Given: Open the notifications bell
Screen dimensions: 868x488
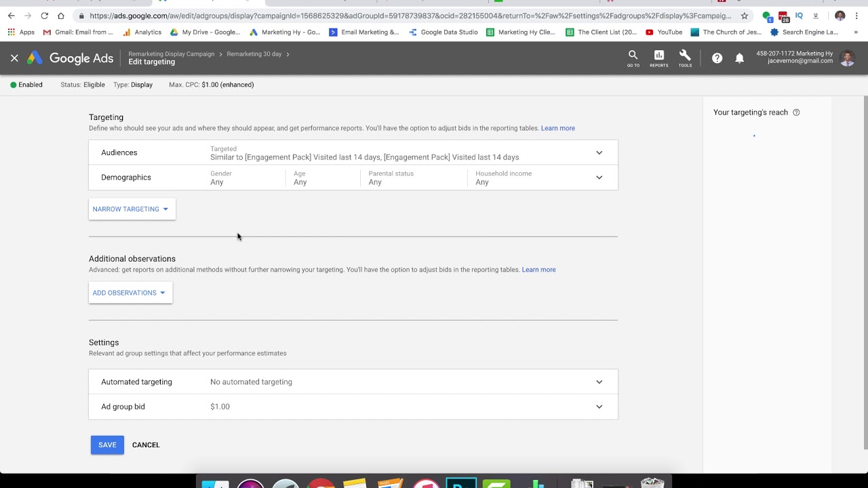Looking at the screenshot, I should click(x=740, y=58).
